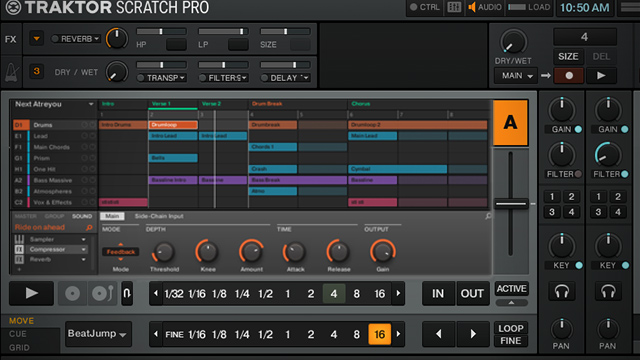Viewport: 640px width, 360px height.
Task: Click the Compressor FX icon
Action: coord(19,249)
